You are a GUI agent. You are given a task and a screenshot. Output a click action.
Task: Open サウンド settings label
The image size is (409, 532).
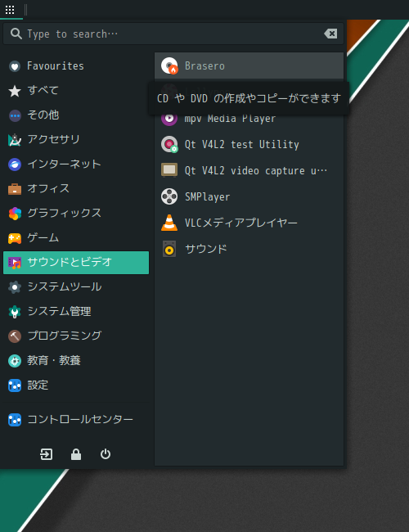206,249
